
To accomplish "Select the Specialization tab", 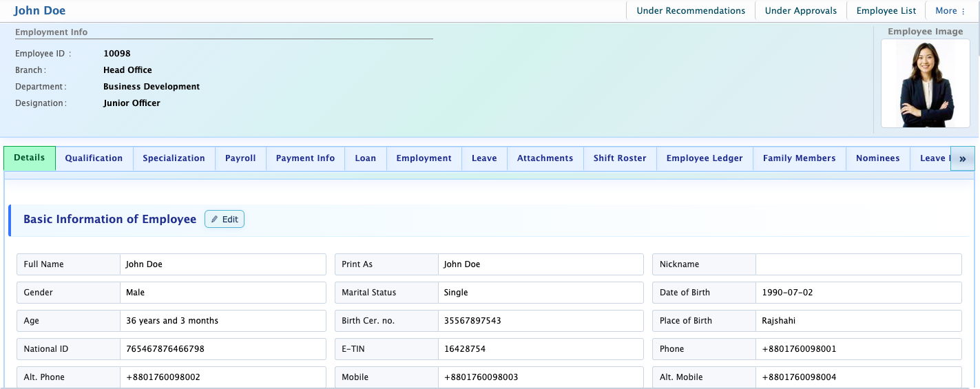I will coord(174,158).
